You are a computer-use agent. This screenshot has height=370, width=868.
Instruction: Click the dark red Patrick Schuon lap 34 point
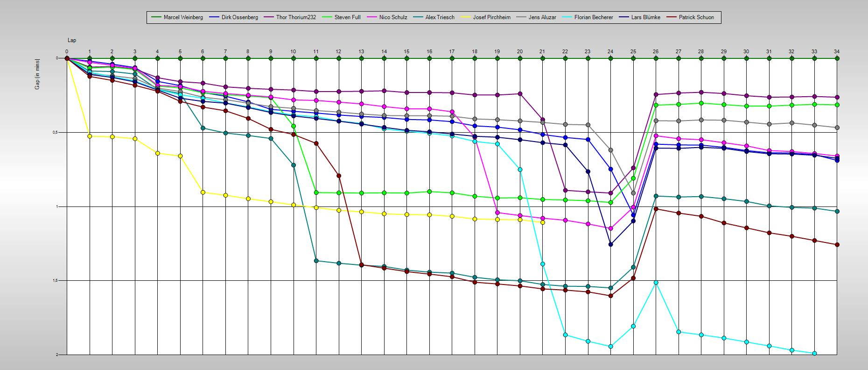point(837,245)
